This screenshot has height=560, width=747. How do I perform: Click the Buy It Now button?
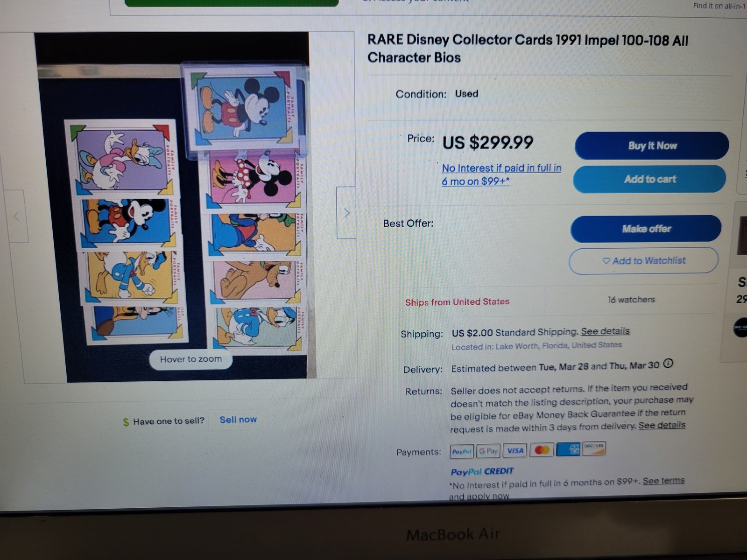(652, 146)
